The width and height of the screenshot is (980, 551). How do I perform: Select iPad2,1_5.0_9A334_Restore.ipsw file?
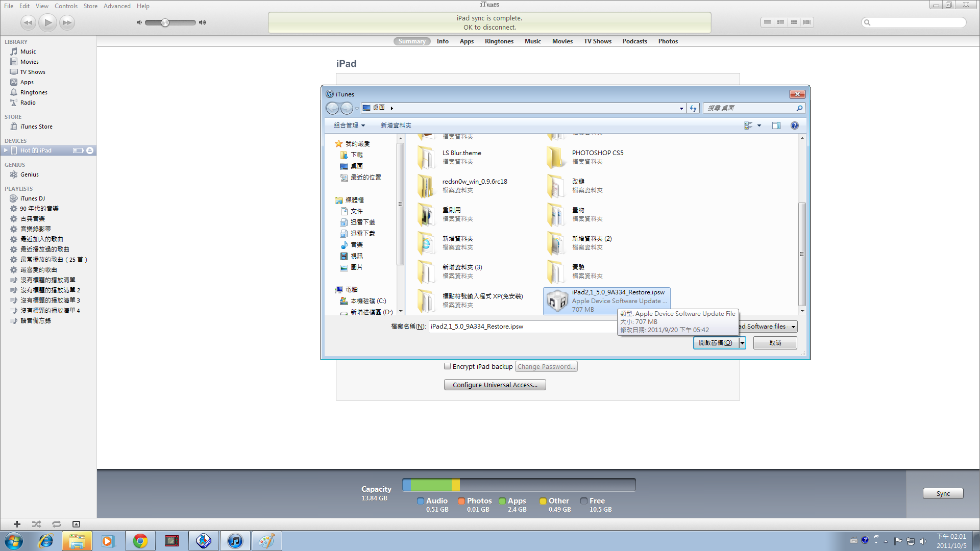tap(606, 301)
